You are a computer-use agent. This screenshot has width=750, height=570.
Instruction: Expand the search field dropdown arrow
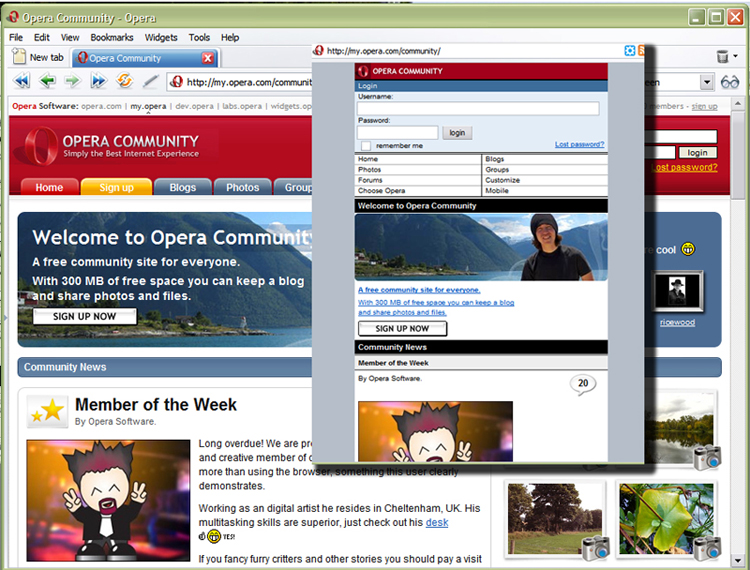click(706, 82)
